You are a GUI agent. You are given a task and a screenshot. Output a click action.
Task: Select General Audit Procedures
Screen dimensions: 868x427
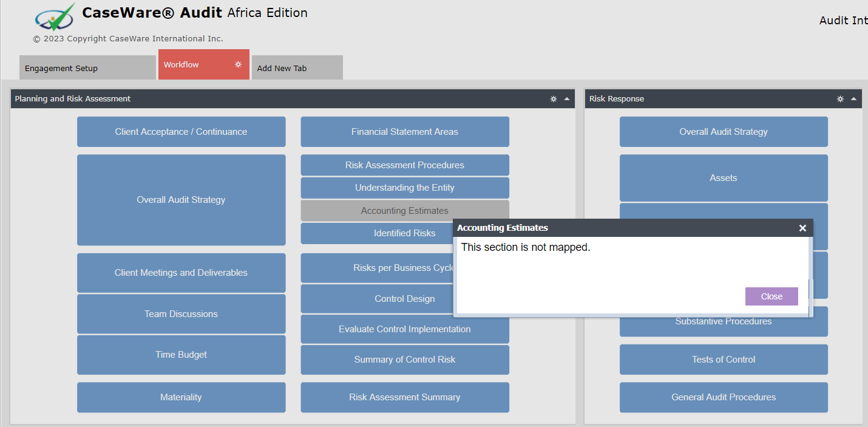tap(724, 397)
